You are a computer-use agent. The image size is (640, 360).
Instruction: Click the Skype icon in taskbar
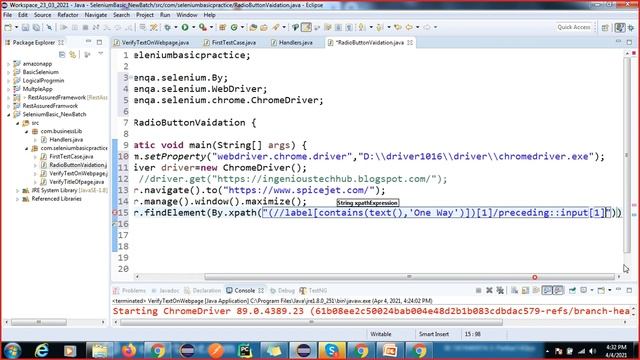(x=331, y=350)
